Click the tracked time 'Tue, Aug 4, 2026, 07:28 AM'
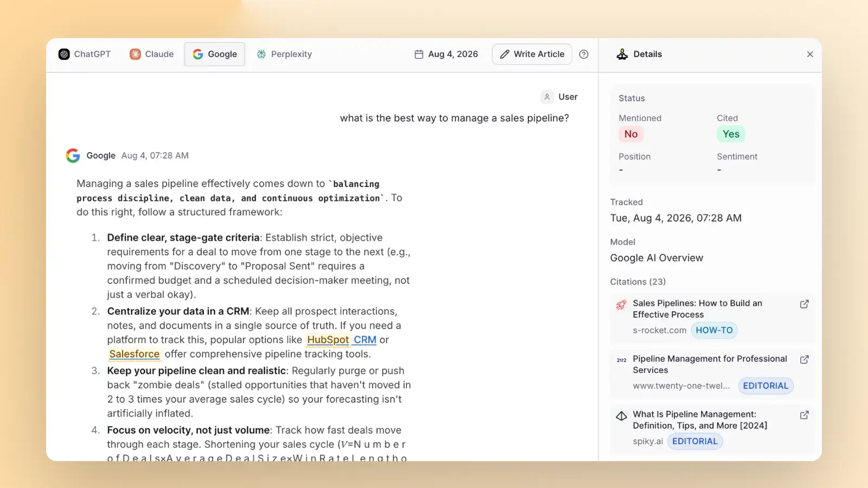This screenshot has height=488, width=868. [x=675, y=218]
